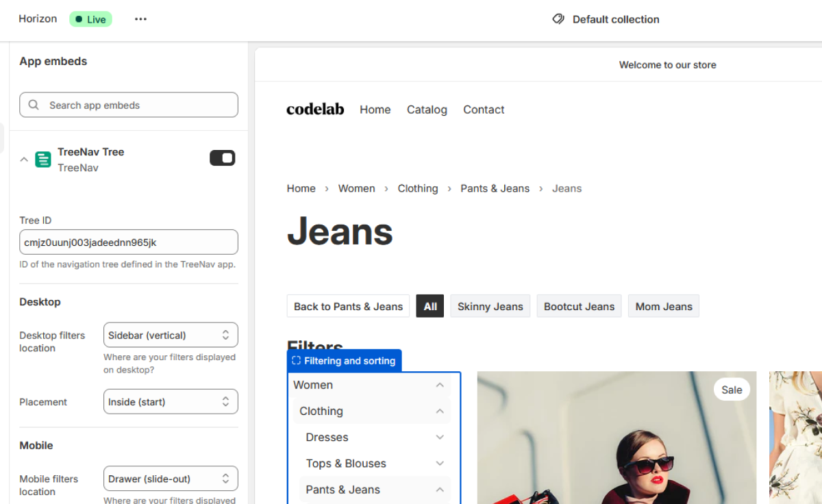Click the codelab store logo
This screenshot has width=822, height=504.
[x=315, y=109]
